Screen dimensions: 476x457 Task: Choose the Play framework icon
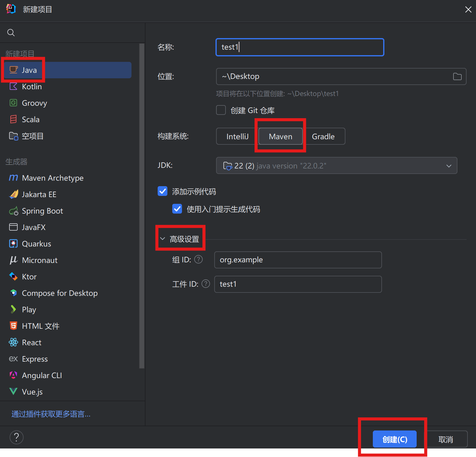[x=13, y=309]
